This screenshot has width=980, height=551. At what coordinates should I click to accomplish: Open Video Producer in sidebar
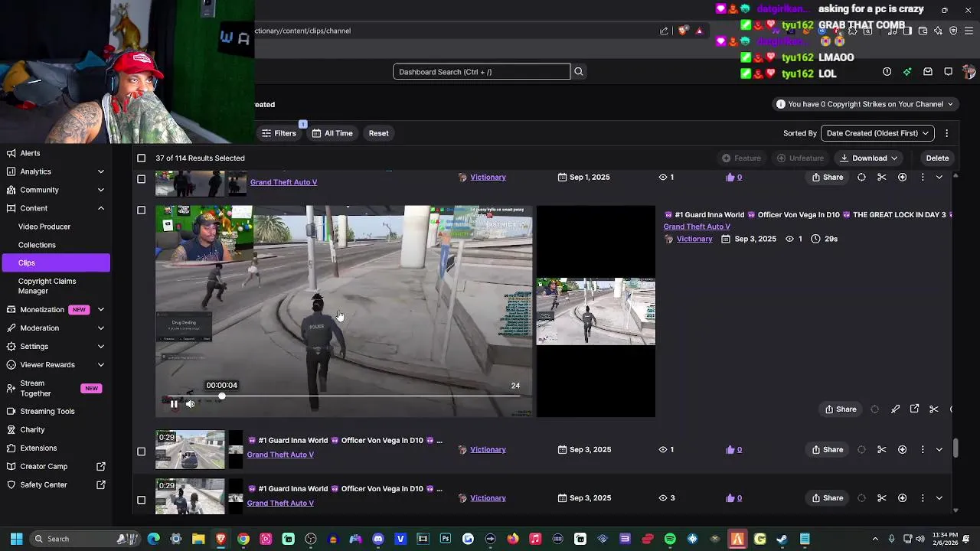tap(44, 227)
